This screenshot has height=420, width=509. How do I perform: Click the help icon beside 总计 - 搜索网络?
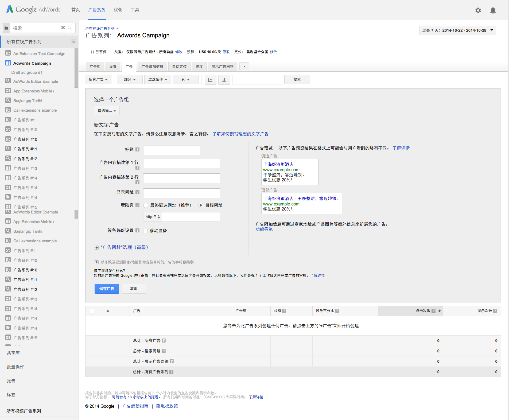[164, 351]
